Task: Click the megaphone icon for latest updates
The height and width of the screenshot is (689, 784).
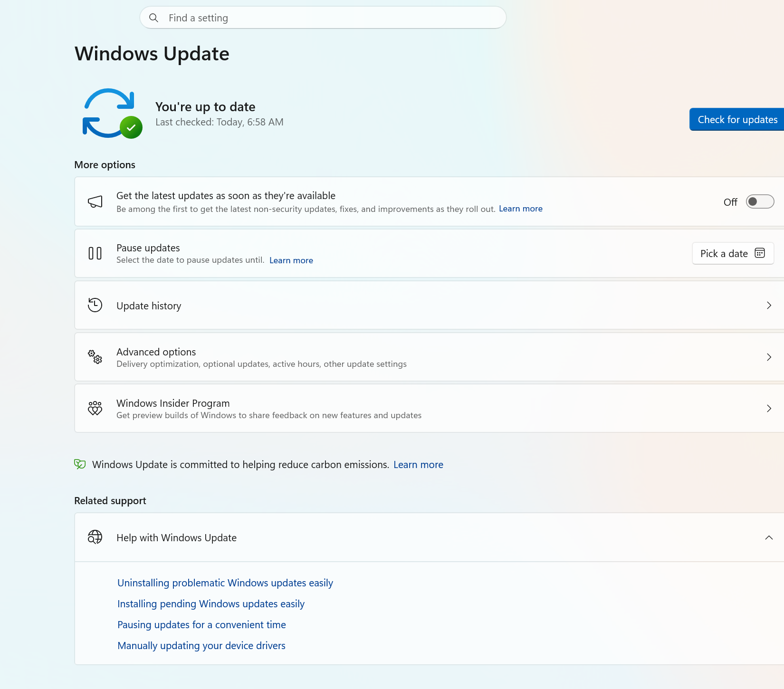Action: [95, 202]
